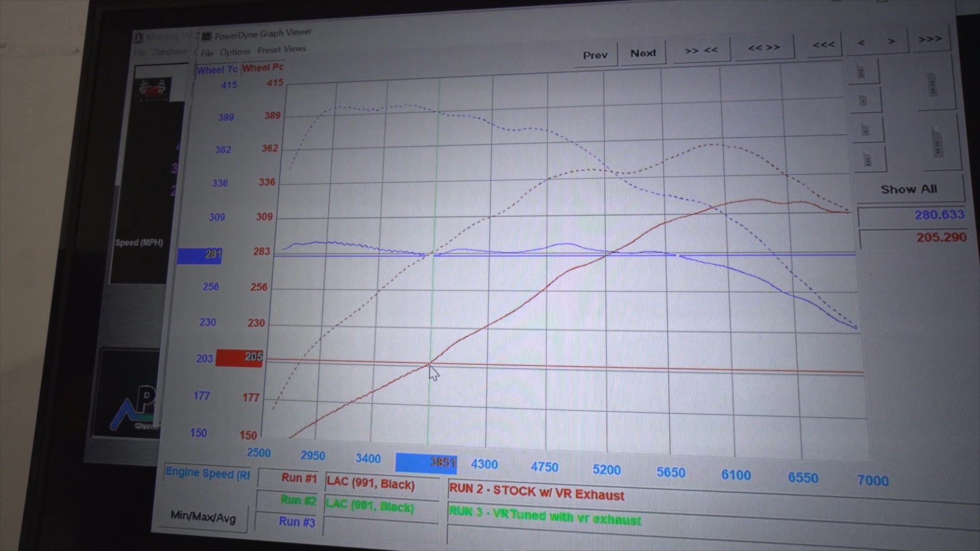Viewport: 980px width, 551px height.
Task: Click the single up arrow pan button
Action: pyautogui.click(x=864, y=101)
